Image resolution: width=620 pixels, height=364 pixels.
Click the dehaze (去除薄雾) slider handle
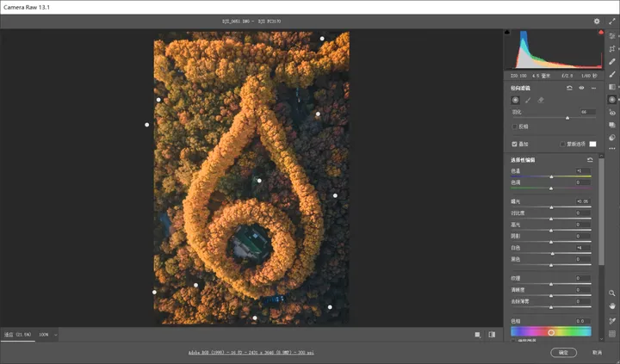tap(551, 307)
